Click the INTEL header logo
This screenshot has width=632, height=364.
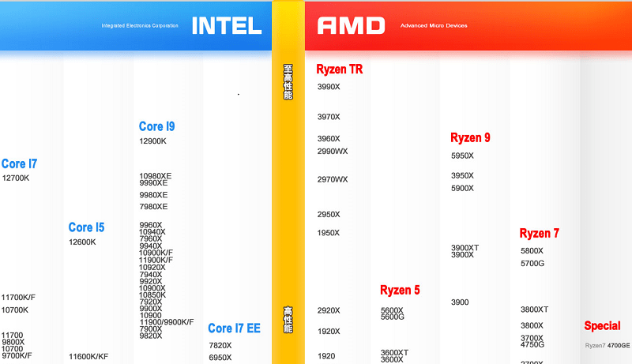(x=226, y=25)
